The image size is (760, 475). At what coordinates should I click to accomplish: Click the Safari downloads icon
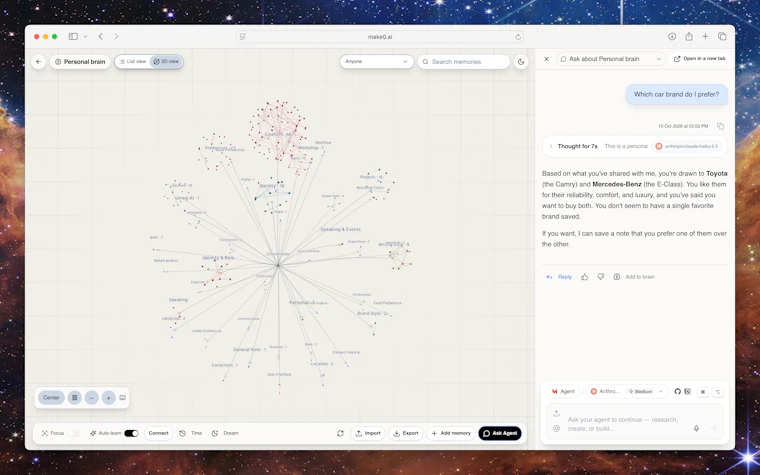coord(672,36)
